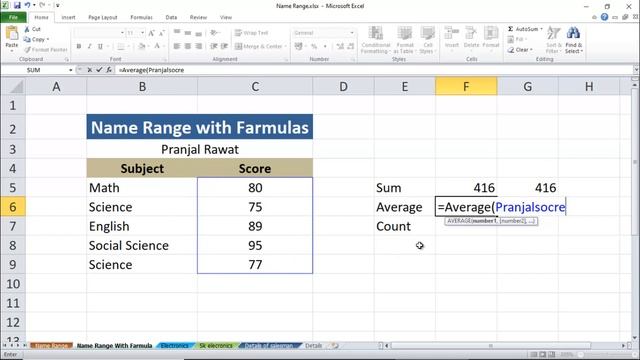This screenshot has height=360, width=640.
Task: Click the Wrap Text button
Action: pos(251,33)
